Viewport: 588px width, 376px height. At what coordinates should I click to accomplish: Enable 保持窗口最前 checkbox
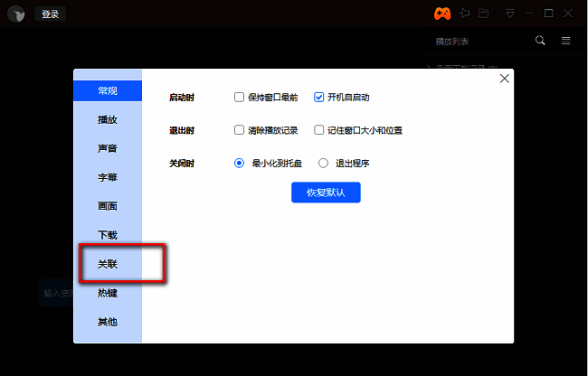pyautogui.click(x=239, y=98)
